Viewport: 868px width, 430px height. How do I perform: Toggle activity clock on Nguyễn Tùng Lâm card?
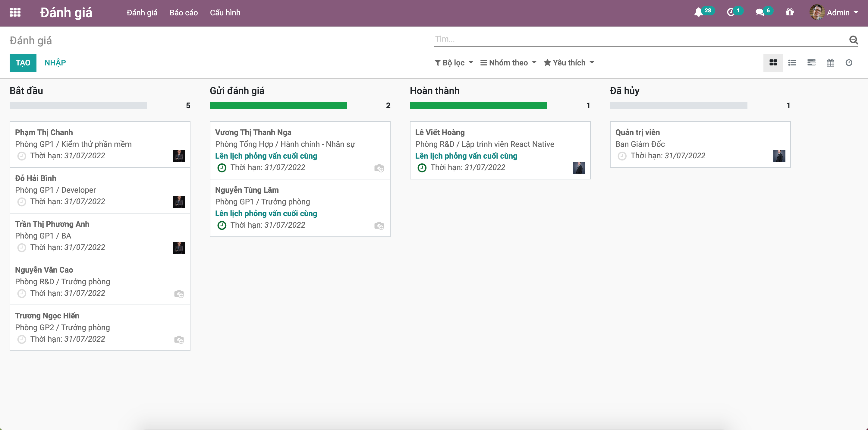(222, 225)
